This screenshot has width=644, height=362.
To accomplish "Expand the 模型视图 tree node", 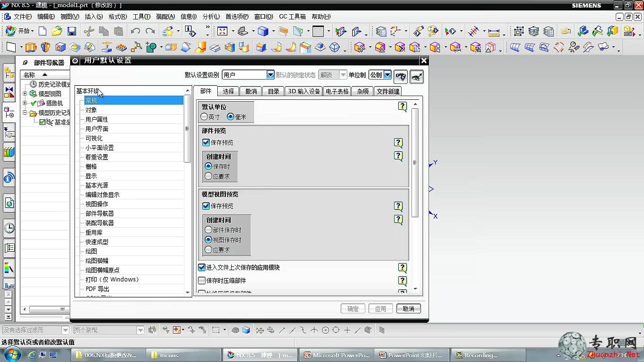I will coord(25,94).
